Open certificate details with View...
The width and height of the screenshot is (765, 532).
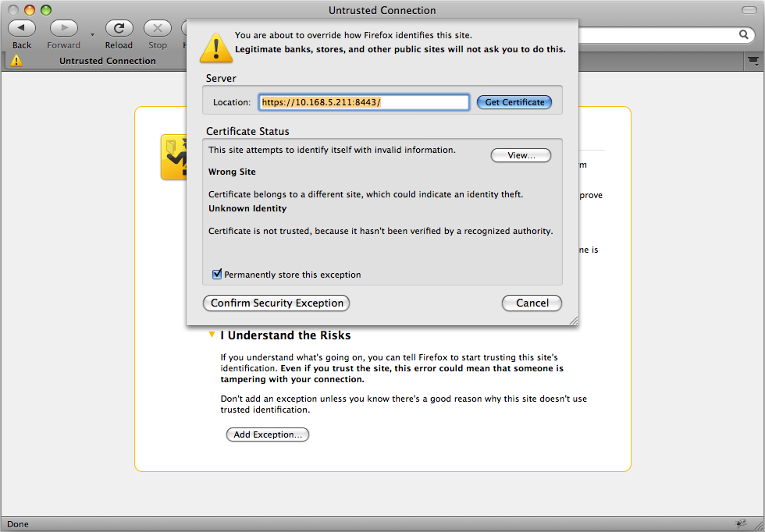pos(521,155)
